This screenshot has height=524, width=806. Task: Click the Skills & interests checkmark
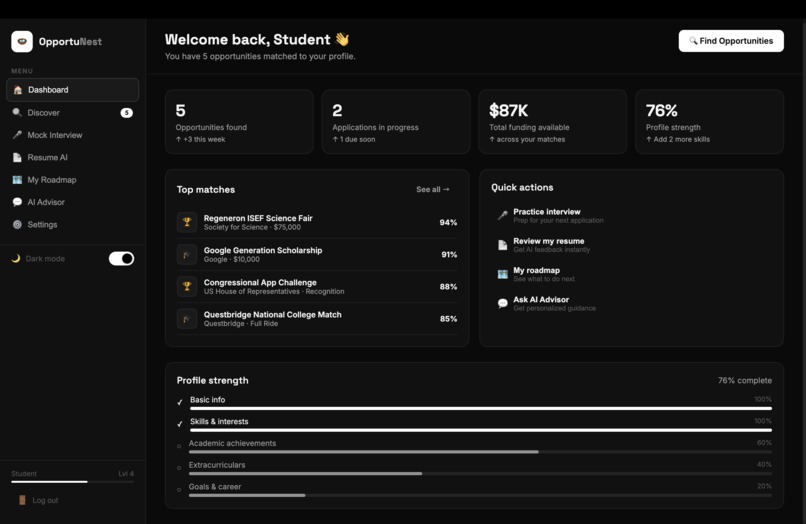179,424
